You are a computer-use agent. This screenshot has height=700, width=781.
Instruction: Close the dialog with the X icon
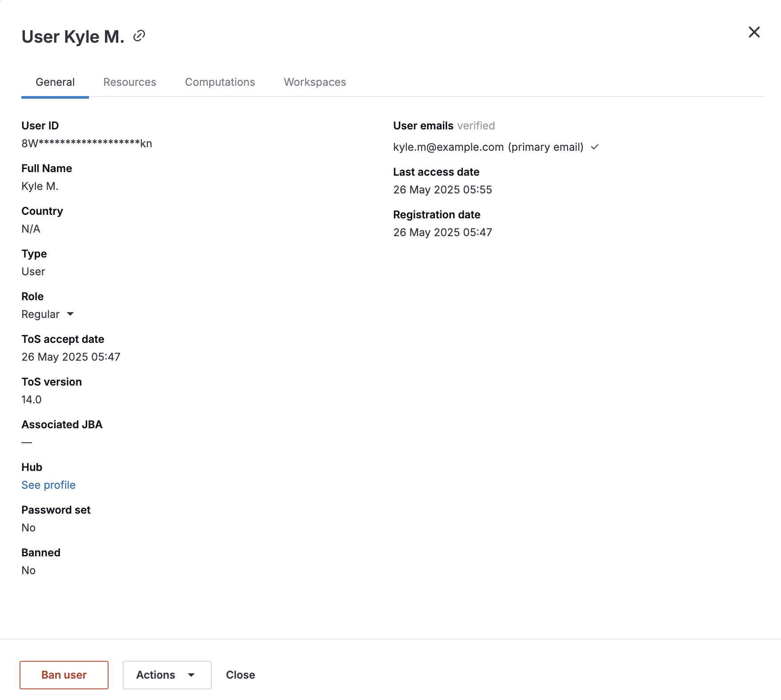click(754, 32)
